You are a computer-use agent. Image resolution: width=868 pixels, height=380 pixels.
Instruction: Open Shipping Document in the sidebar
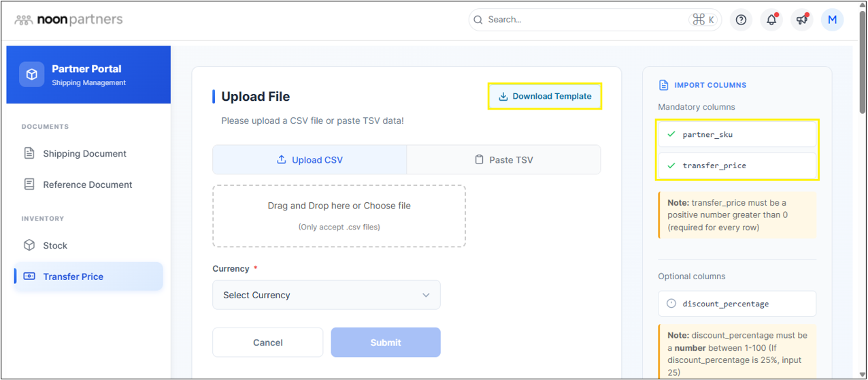84,154
